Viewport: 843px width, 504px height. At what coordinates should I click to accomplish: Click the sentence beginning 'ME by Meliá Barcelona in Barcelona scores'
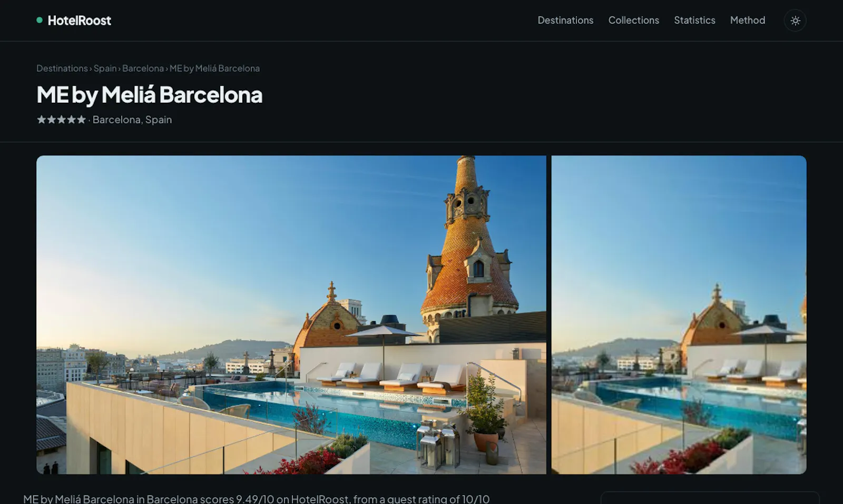[x=257, y=499]
